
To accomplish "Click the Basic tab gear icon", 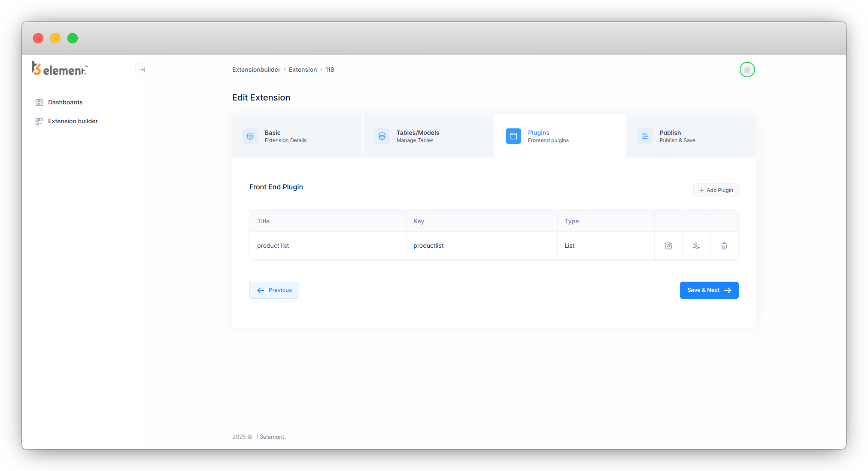I will pos(250,136).
